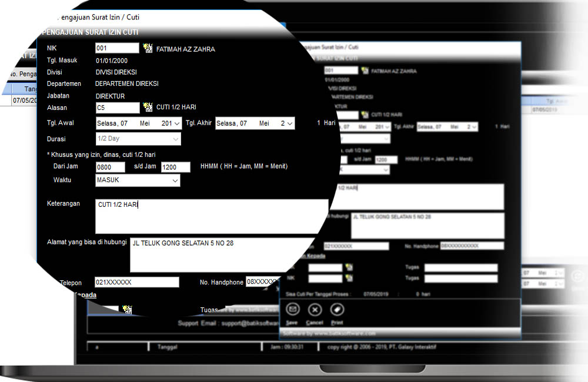588x382 pixels.
Task: Click inside the Keterangan text box in the magnified view
Action: coord(212,216)
